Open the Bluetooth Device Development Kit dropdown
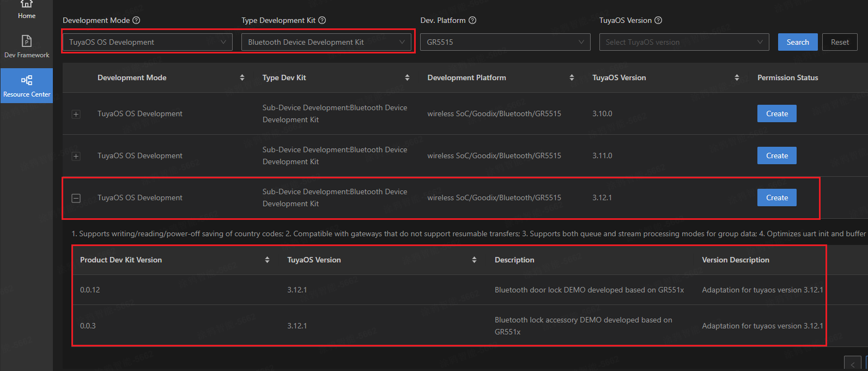868x371 pixels. click(x=326, y=42)
